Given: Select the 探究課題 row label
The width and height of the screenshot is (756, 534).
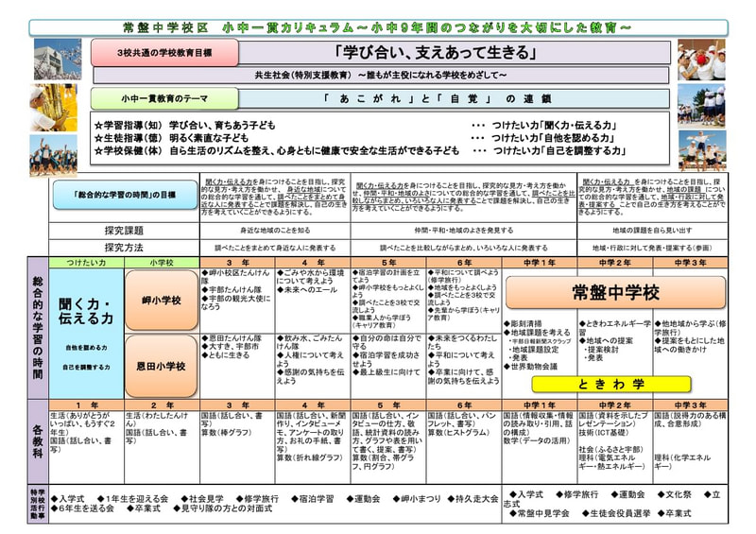Looking at the screenshot, I should pos(124,231).
